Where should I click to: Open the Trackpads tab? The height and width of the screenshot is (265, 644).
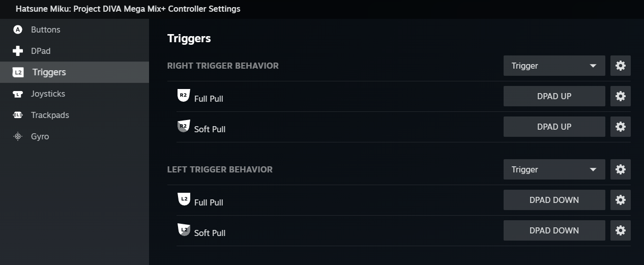50,115
